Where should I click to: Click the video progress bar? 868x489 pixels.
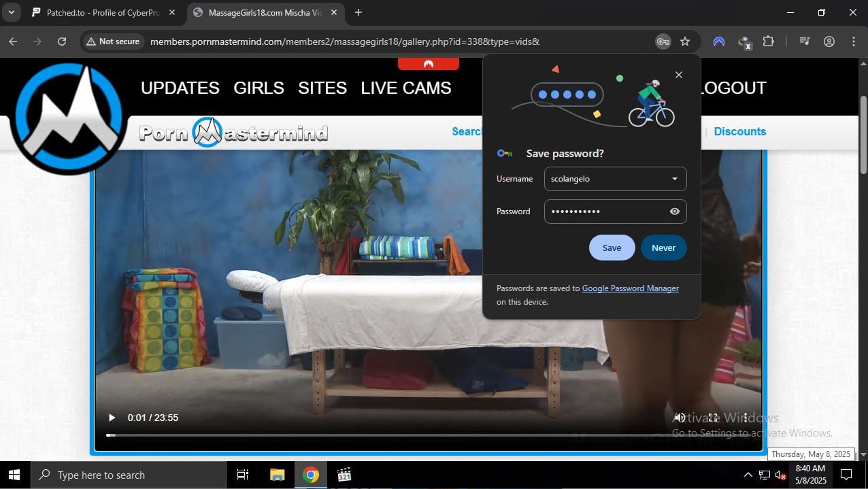[x=429, y=435]
